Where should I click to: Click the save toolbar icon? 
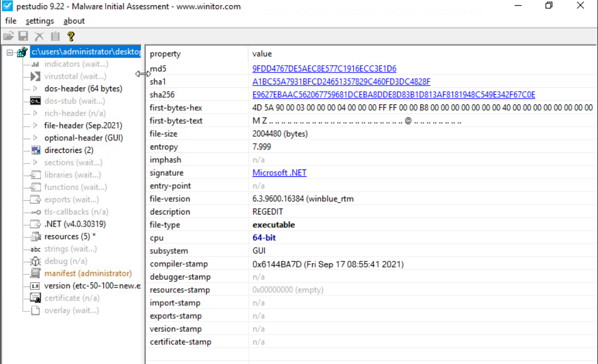tap(24, 37)
